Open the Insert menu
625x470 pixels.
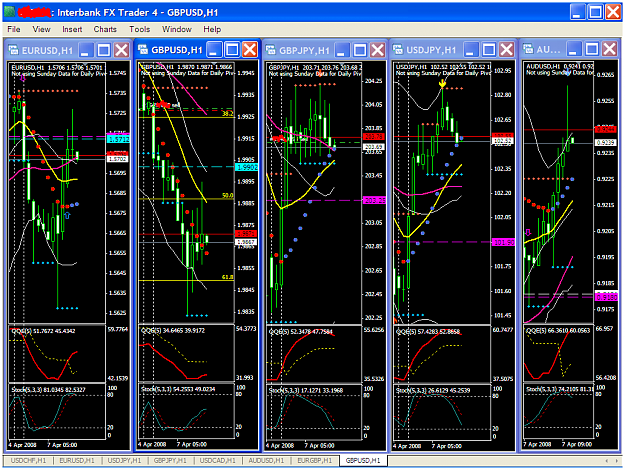(72, 29)
